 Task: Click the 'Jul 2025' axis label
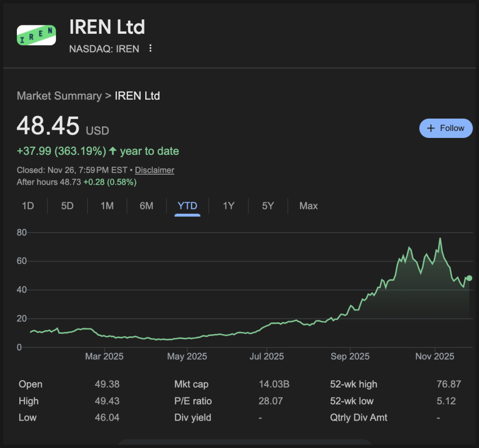click(x=267, y=356)
